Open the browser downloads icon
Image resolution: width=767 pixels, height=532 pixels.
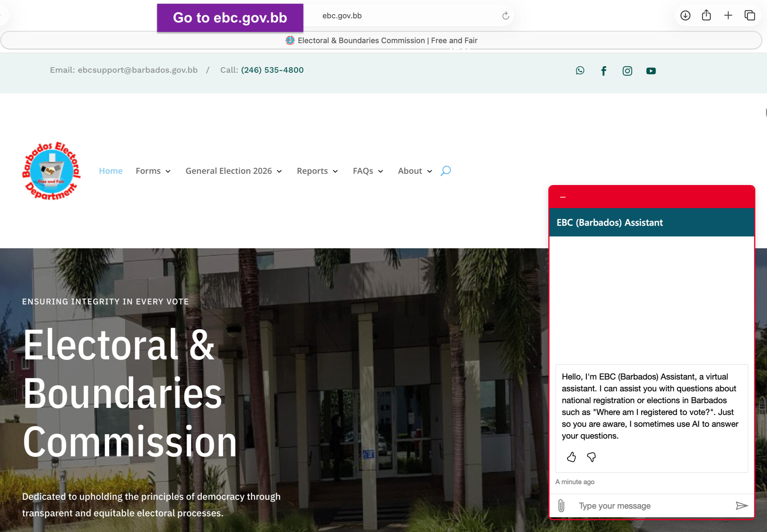click(685, 15)
